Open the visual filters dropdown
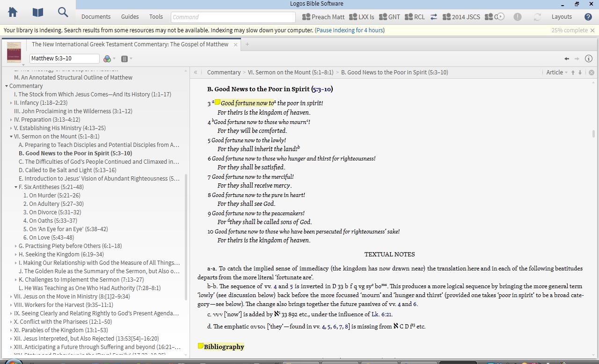 (x=109, y=58)
